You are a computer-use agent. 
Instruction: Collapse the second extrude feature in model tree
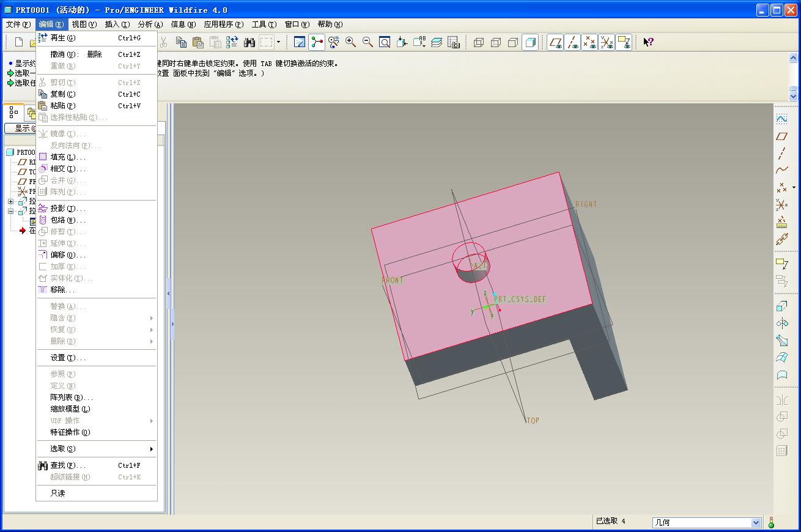pos(10,211)
